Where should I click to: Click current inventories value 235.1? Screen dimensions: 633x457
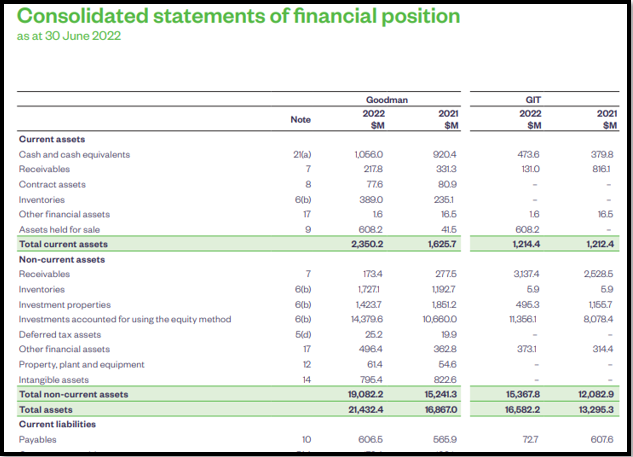[x=446, y=200]
